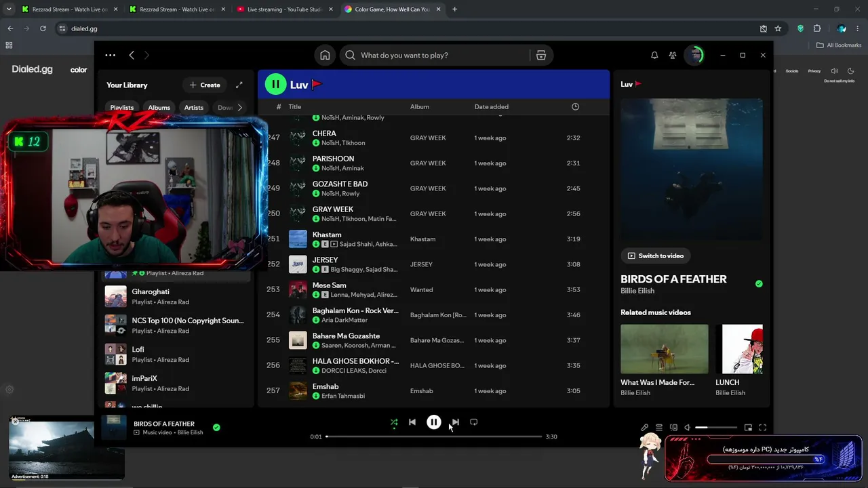The width and height of the screenshot is (868, 488).
Task: Pause the Luv playlist with green button
Action: [x=275, y=85]
